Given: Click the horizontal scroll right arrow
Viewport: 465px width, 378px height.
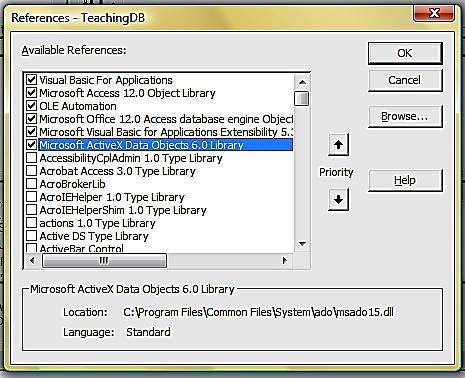Looking at the screenshot, I should [284, 260].
